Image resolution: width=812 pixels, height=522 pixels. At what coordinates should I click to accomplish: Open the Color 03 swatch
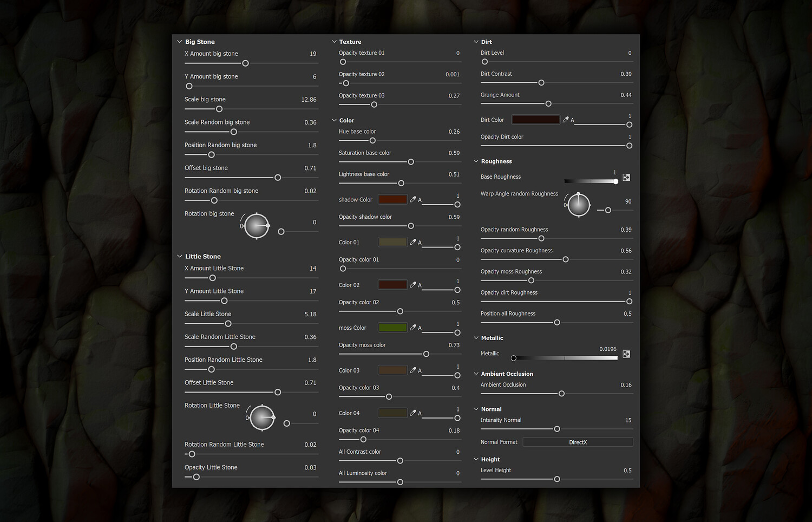[x=392, y=370]
